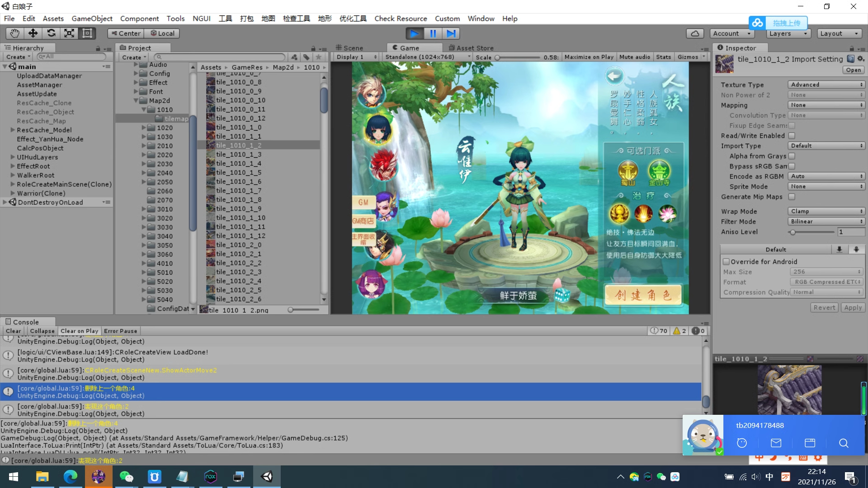Open the Texture Type dropdown
The image size is (868, 488).
826,84
